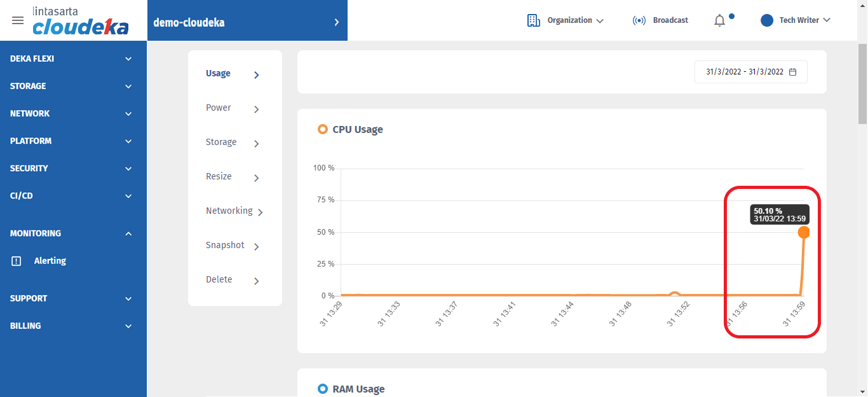Select the Power tab

pos(219,108)
